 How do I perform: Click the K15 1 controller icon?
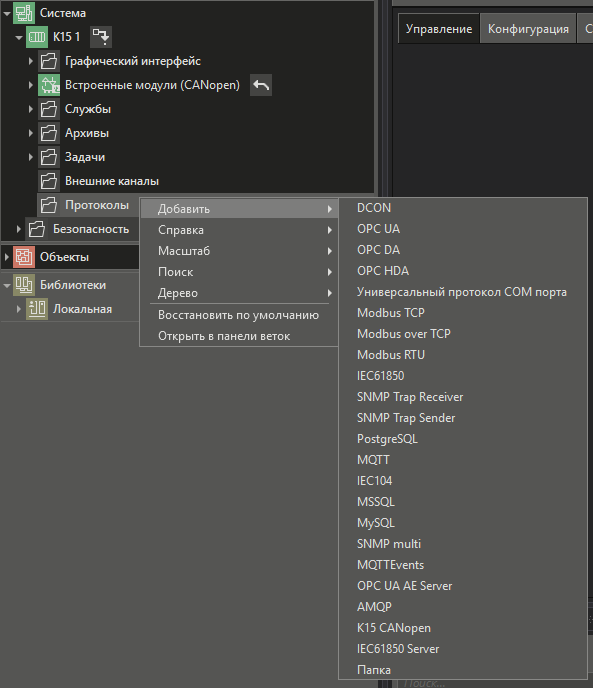(x=37, y=37)
